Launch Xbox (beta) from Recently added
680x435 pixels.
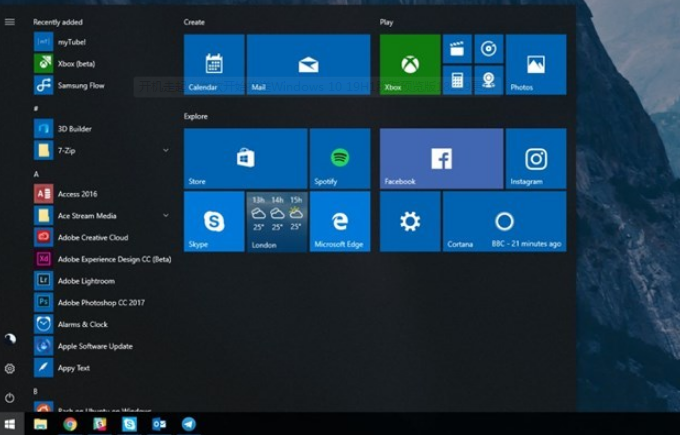103,64
